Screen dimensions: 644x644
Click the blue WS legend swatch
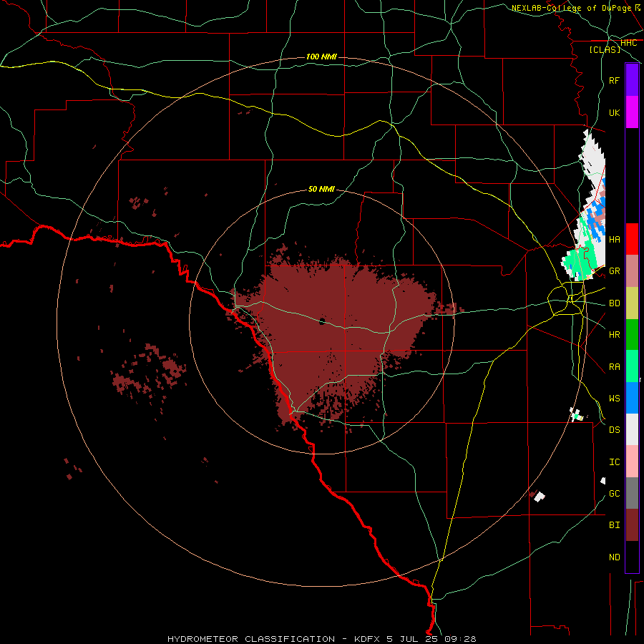pos(632,398)
